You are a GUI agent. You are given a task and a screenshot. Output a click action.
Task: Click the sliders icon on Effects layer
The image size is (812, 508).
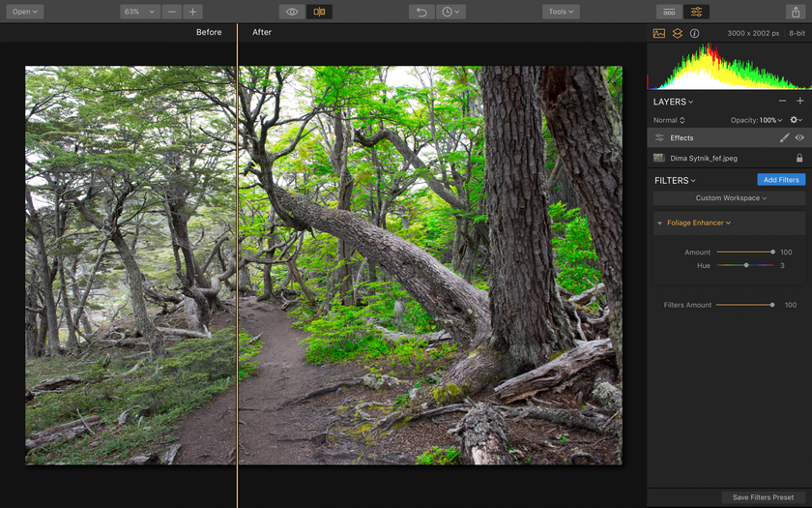pyautogui.click(x=659, y=137)
